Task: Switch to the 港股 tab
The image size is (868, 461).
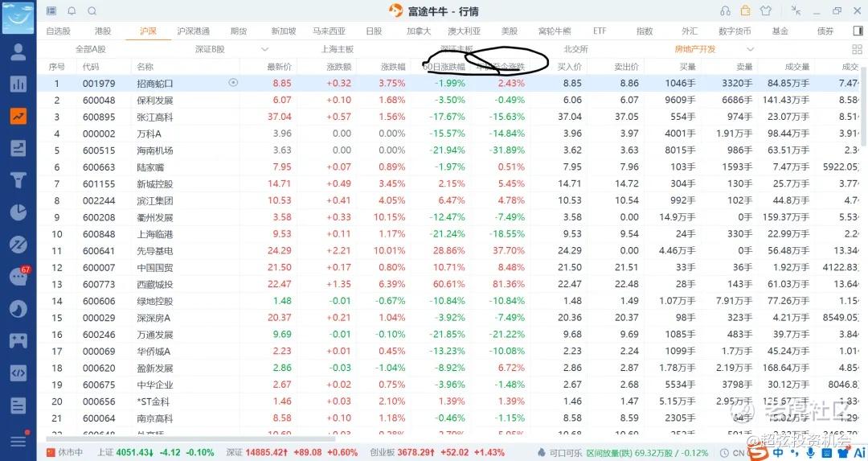Action: [x=103, y=31]
